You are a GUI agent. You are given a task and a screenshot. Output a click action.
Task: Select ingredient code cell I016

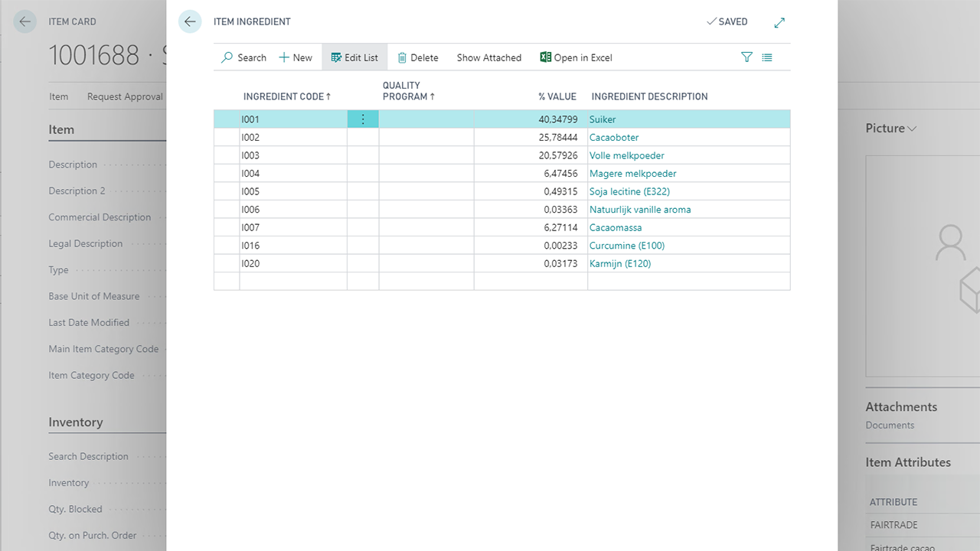(293, 246)
